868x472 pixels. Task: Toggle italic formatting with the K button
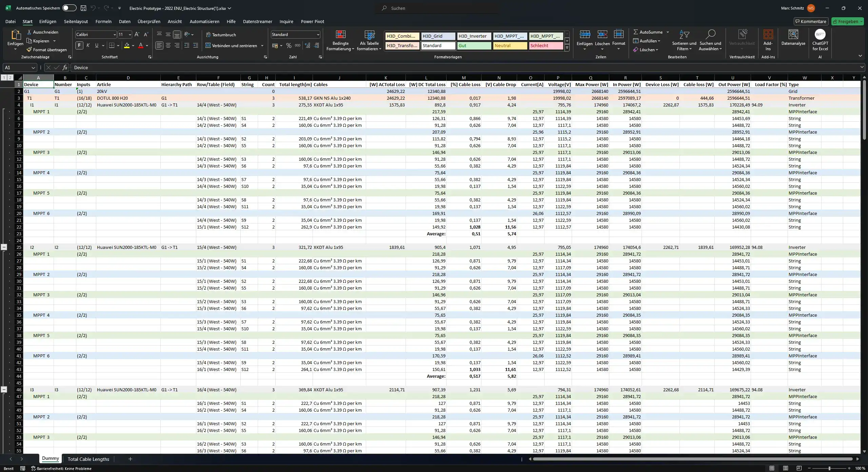point(88,45)
